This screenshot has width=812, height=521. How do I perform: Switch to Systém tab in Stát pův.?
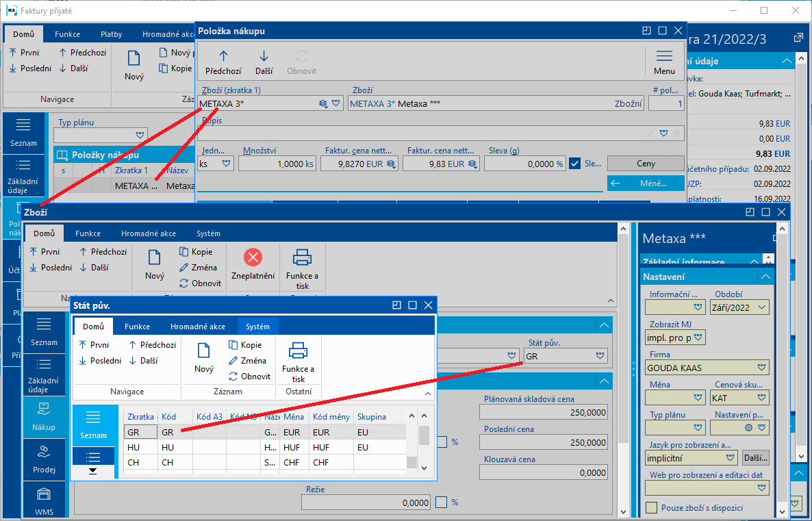point(257,327)
